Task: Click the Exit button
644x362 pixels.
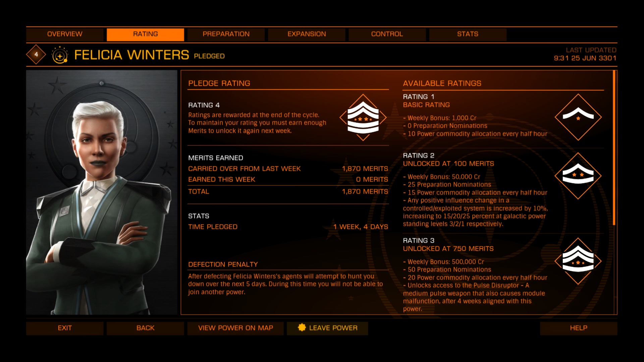Action: point(65,328)
